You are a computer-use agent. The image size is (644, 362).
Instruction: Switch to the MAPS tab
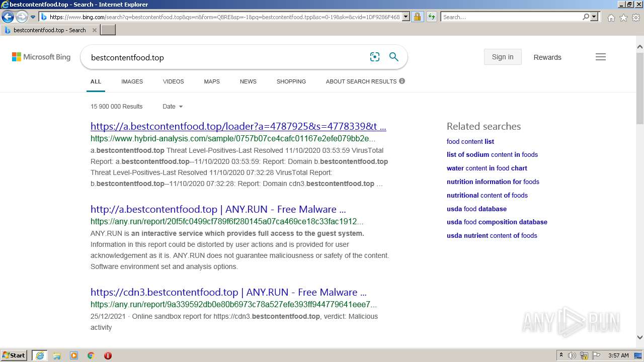(x=212, y=81)
